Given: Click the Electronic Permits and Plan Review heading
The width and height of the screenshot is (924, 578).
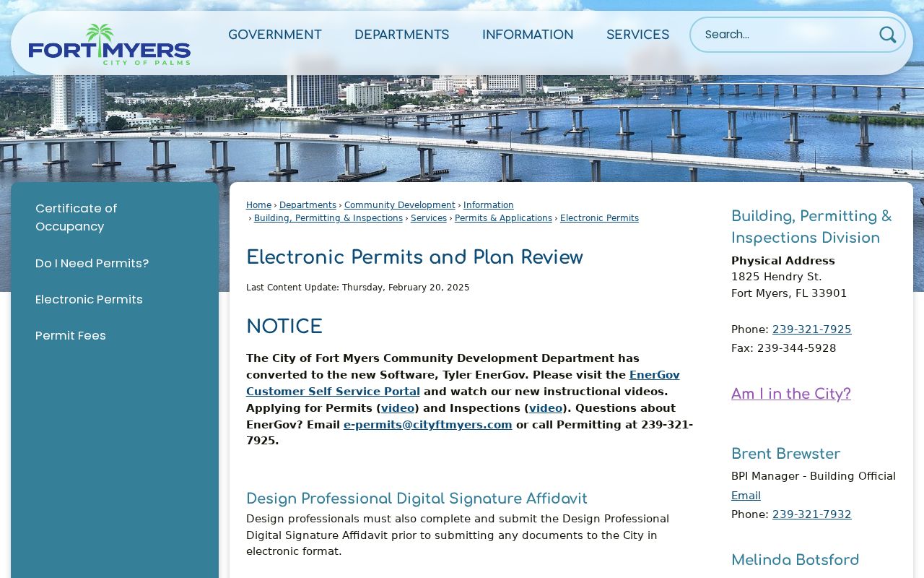Looking at the screenshot, I should pyautogui.click(x=414, y=258).
